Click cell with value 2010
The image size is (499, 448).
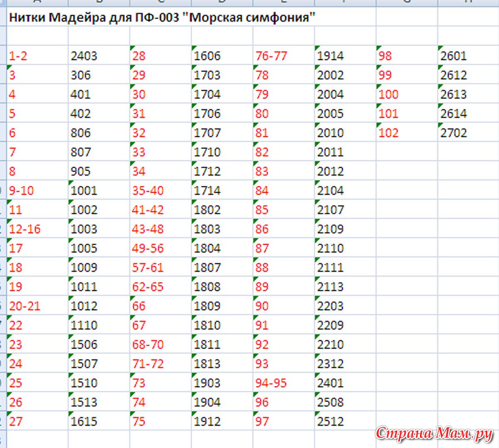[345, 132]
